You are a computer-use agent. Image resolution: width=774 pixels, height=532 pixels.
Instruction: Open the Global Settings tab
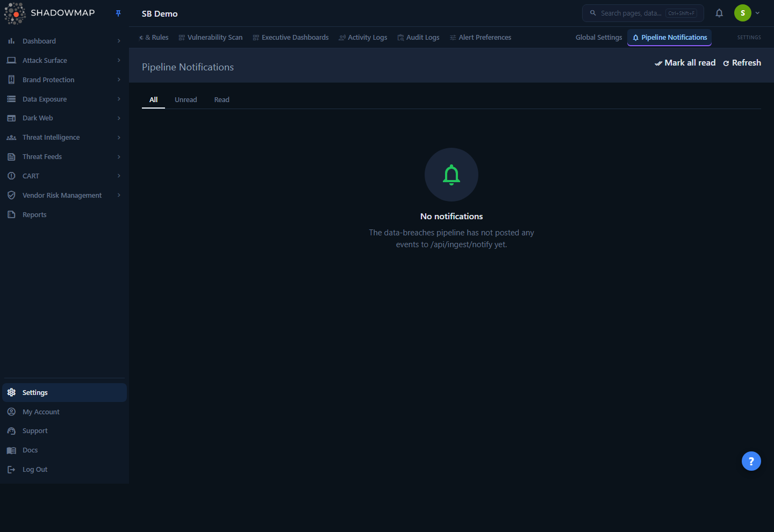[599, 38]
